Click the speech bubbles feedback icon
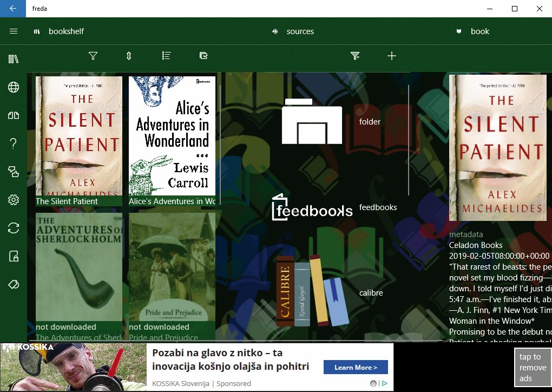This screenshot has width=552, height=392. (14, 172)
